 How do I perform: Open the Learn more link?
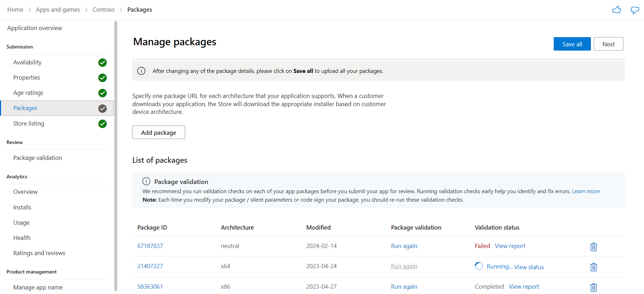[586, 191]
